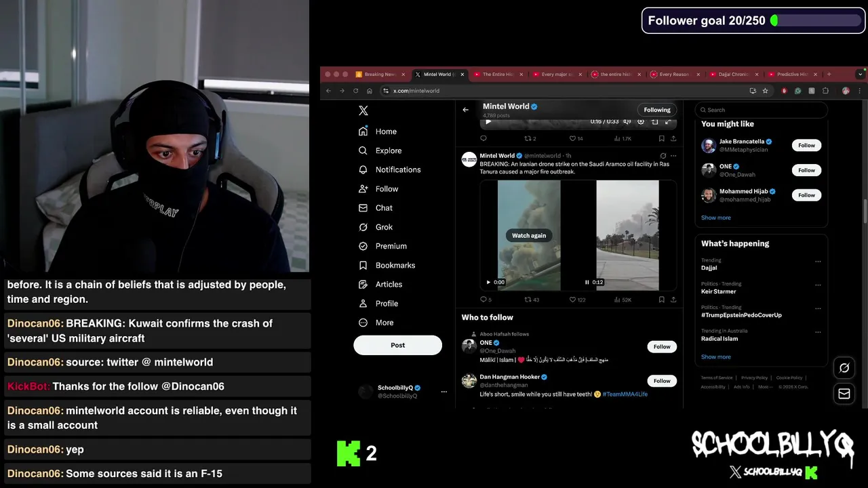Follow Mohammed Hijab
Viewport: 868px width, 488px height.
point(806,195)
